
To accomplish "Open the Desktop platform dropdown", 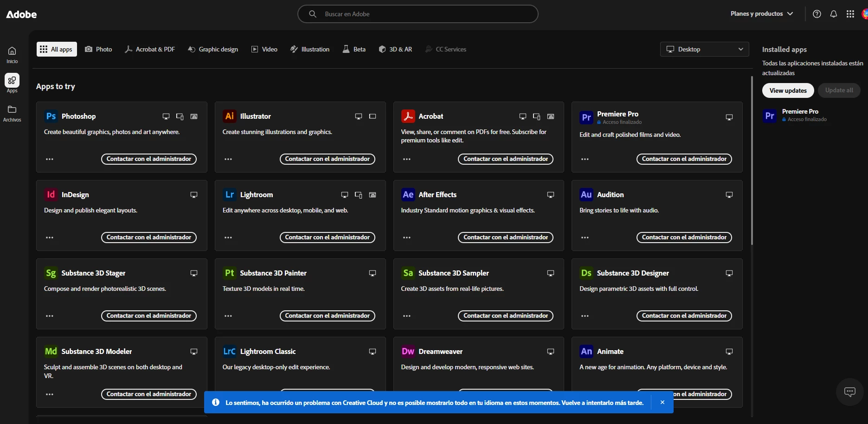I will tap(704, 49).
